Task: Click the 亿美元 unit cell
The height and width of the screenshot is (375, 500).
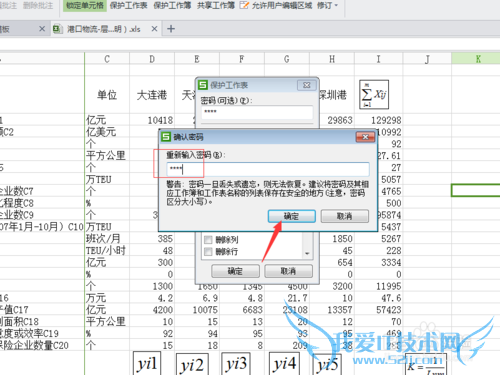Action: pyautogui.click(x=107, y=132)
